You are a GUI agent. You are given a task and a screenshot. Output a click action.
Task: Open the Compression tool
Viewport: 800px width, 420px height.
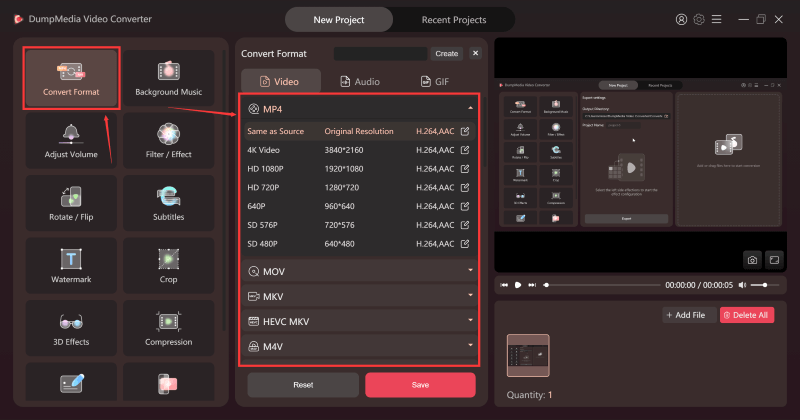pyautogui.click(x=168, y=328)
